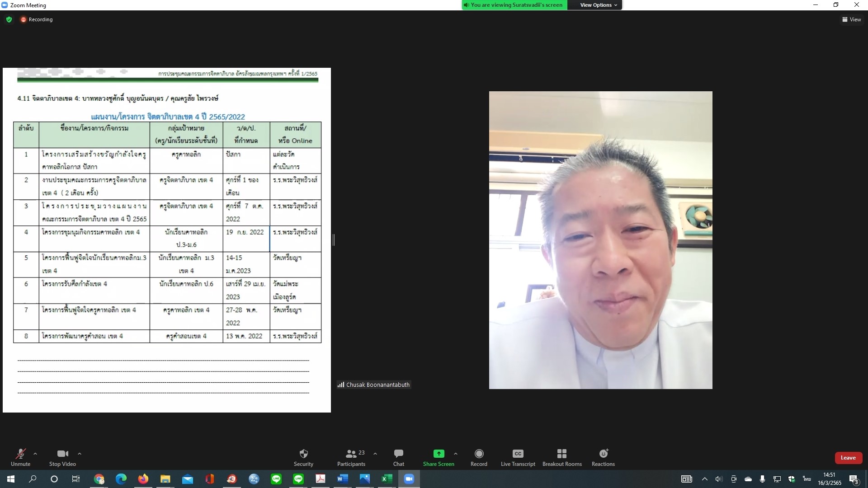Image resolution: width=868 pixels, height=488 pixels.
Task: Click Chusak Boonanantabuth's video thumbnail
Action: click(x=600, y=240)
